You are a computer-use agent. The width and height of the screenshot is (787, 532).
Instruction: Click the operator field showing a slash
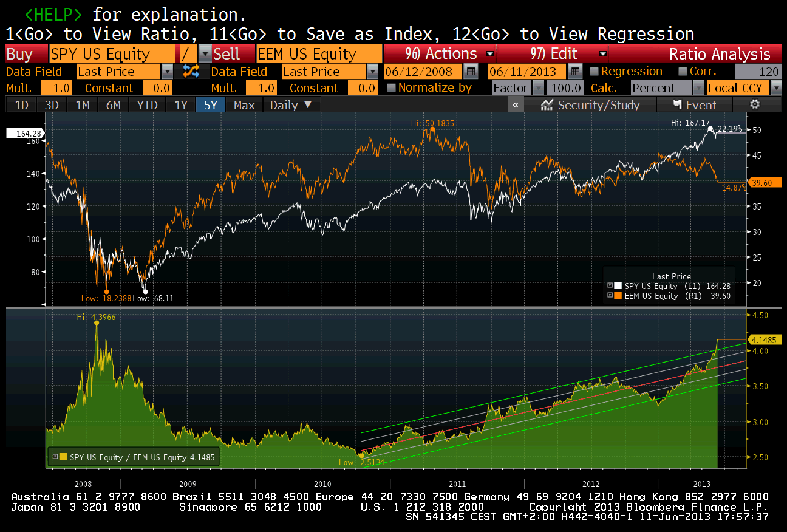pos(187,54)
